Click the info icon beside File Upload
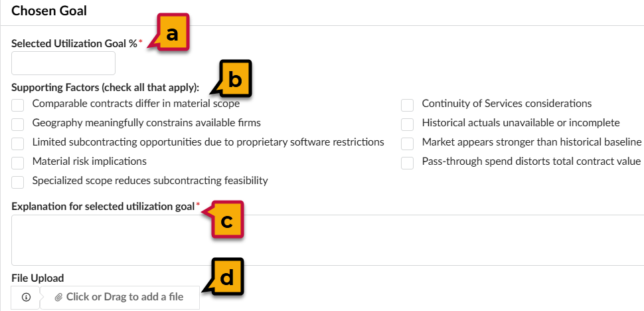644x311 pixels. tap(26, 297)
